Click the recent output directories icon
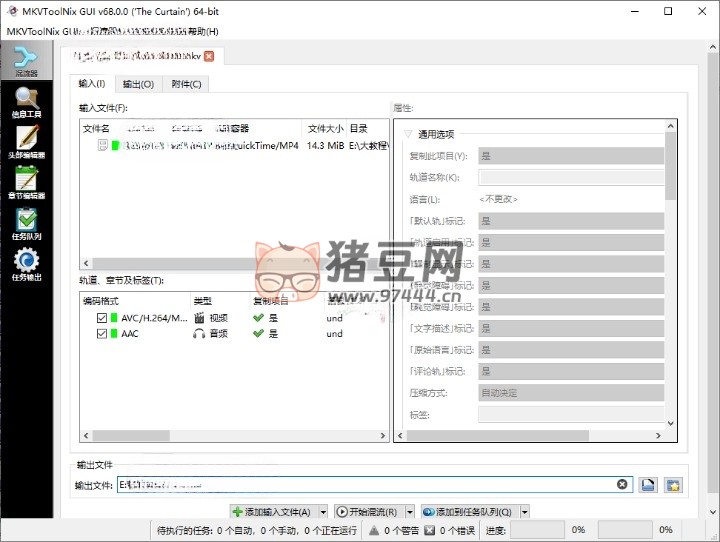Screen dimensions: 720x542 click(673, 485)
